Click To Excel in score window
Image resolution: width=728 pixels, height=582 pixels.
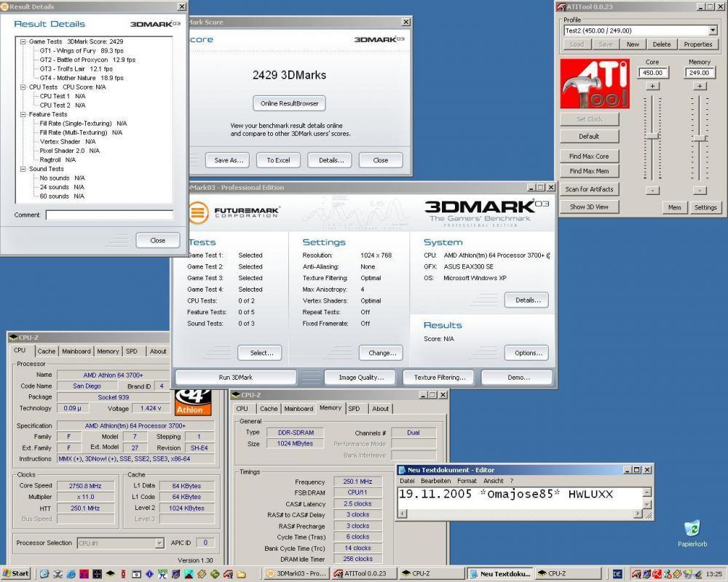pyautogui.click(x=279, y=160)
